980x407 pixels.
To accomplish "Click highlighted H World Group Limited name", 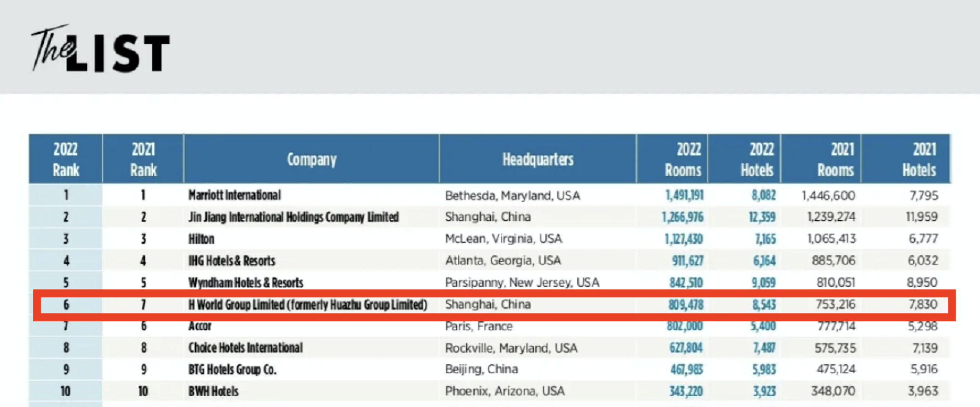I will pyautogui.click(x=308, y=305).
